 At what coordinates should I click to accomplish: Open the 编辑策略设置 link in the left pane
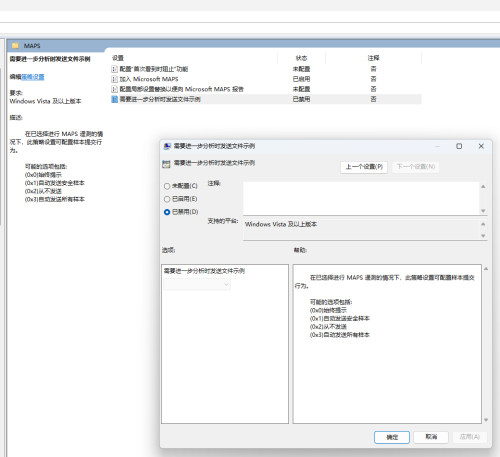pos(33,77)
